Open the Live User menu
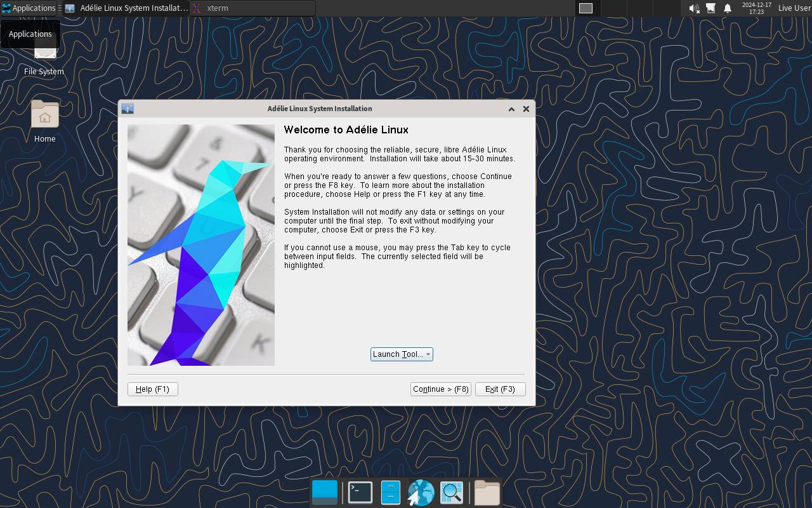This screenshot has width=812, height=508. pos(794,8)
